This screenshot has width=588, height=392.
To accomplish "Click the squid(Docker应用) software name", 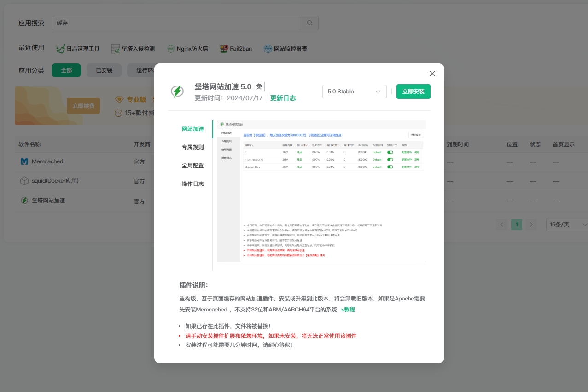I will pos(55,181).
